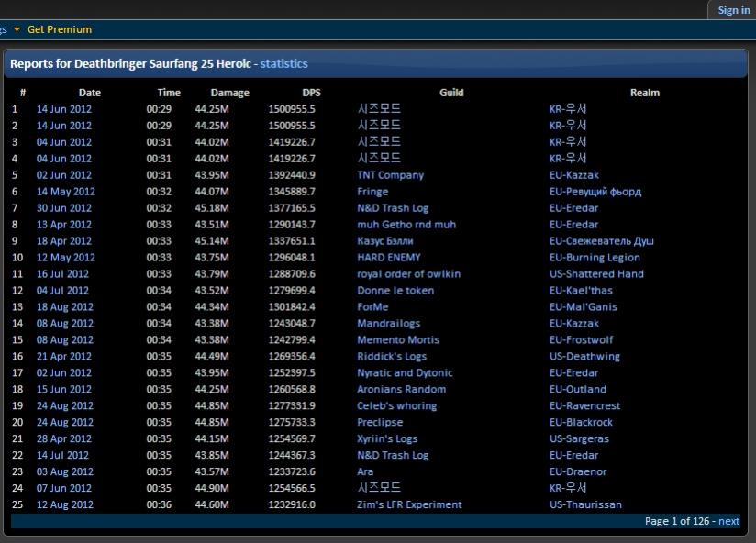Open the EU-Burning Legion realm link
Screen dimensions: 756x543
point(595,258)
